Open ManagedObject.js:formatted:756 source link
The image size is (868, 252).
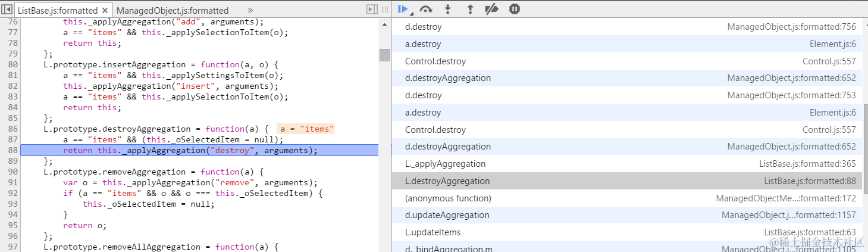click(x=791, y=27)
